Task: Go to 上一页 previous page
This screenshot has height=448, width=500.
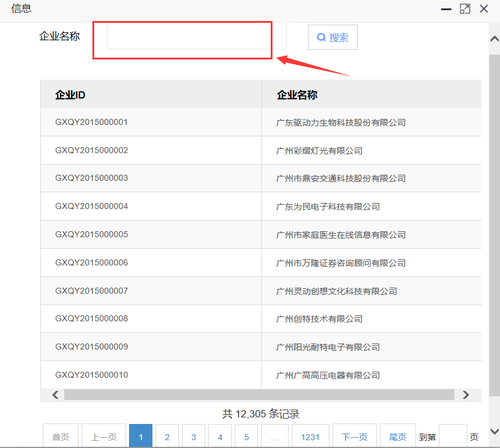Action: [x=104, y=437]
